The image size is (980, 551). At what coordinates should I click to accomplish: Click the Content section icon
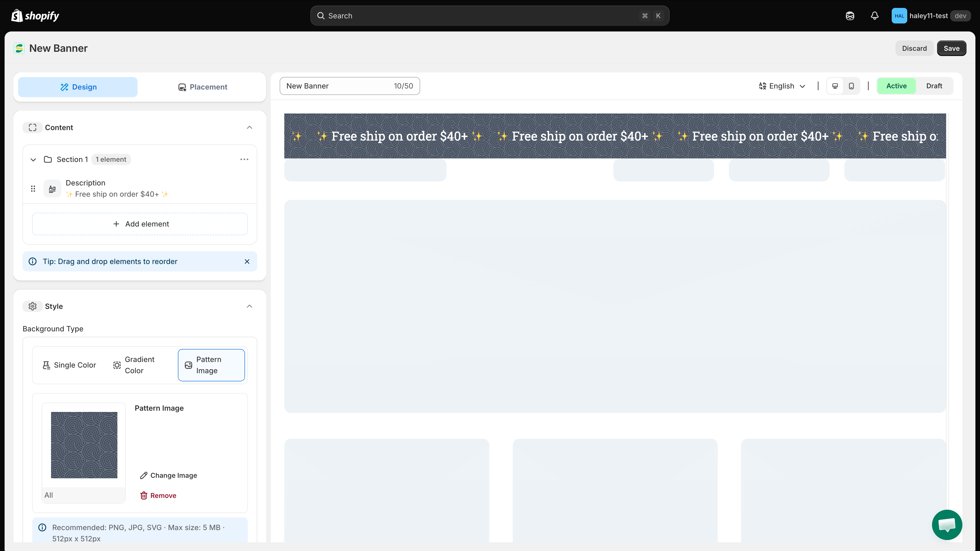[32, 127]
